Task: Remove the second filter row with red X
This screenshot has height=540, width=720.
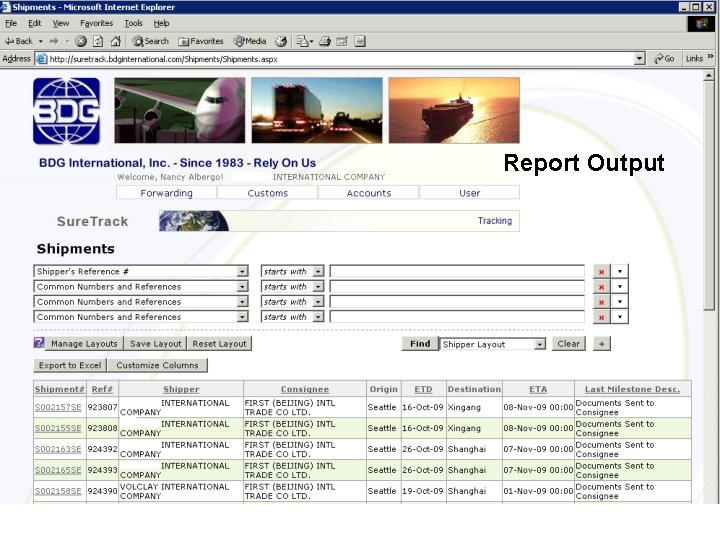Action: click(601, 287)
